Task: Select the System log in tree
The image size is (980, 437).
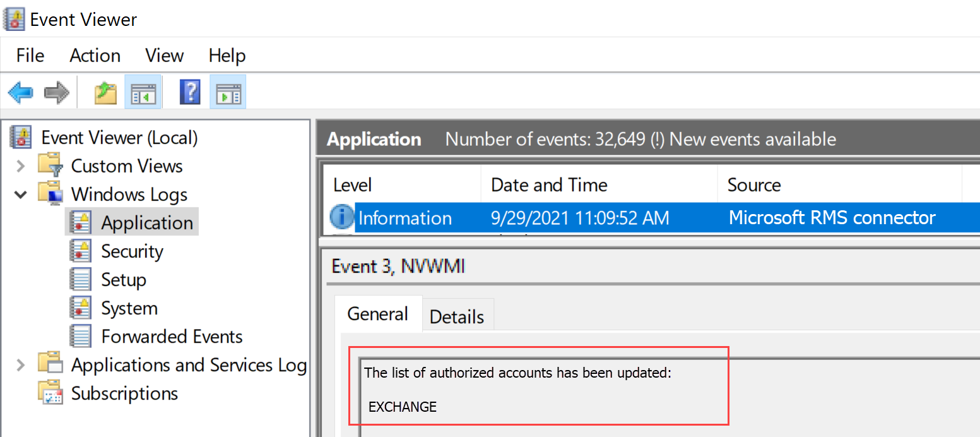Action: pyautogui.click(x=129, y=308)
